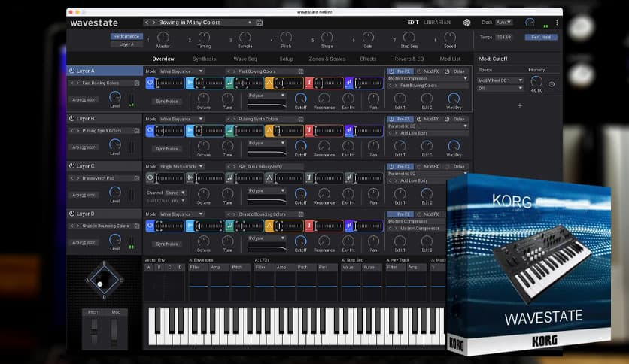629x364 pixels.
Task: Click Layer A Cutoff knob
Action: point(300,99)
